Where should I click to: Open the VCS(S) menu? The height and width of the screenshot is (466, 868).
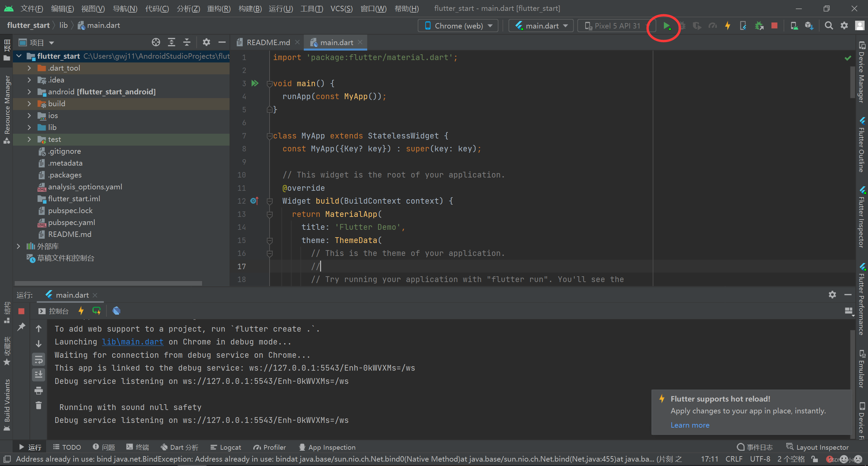[341, 8]
